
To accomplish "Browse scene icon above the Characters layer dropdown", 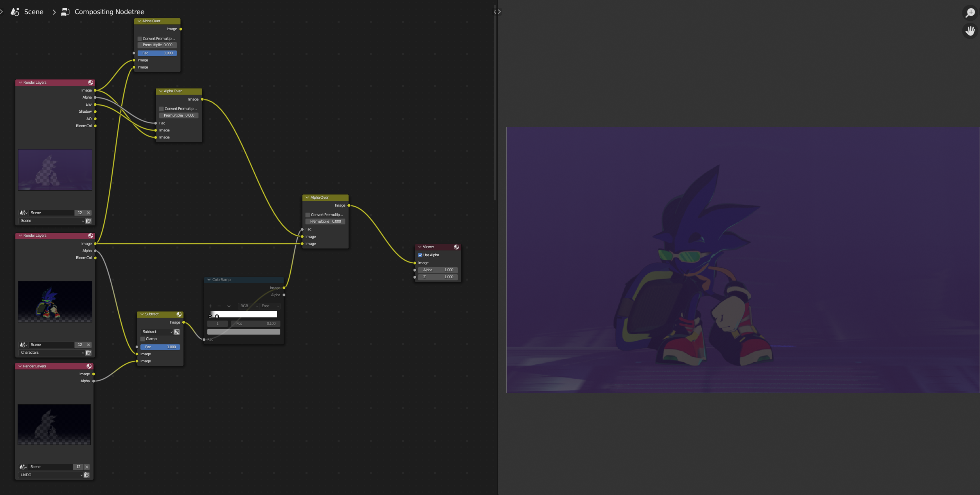I will click(x=23, y=345).
